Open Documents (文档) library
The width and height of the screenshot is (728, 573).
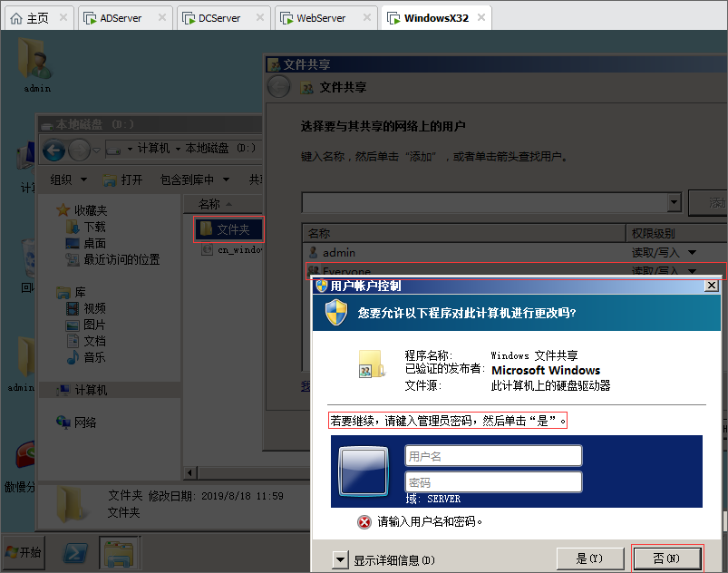coord(86,341)
